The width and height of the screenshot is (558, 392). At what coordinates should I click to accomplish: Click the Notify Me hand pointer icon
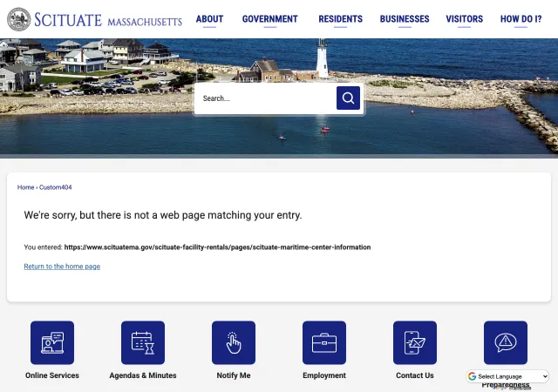click(234, 342)
